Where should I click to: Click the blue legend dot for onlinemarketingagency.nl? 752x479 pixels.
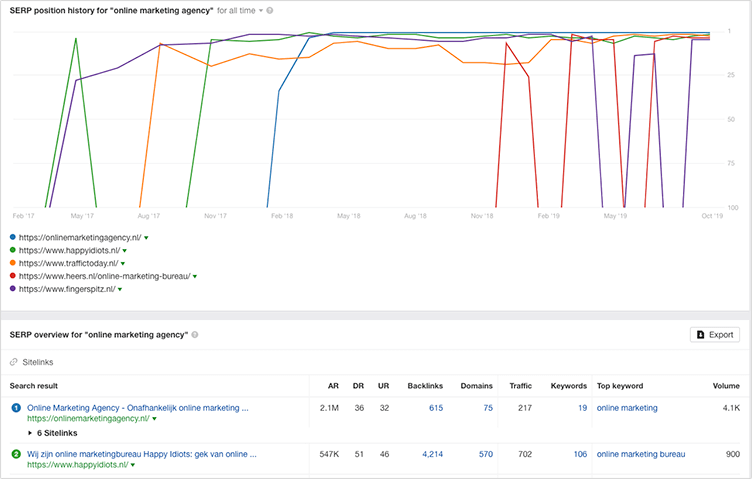point(13,237)
